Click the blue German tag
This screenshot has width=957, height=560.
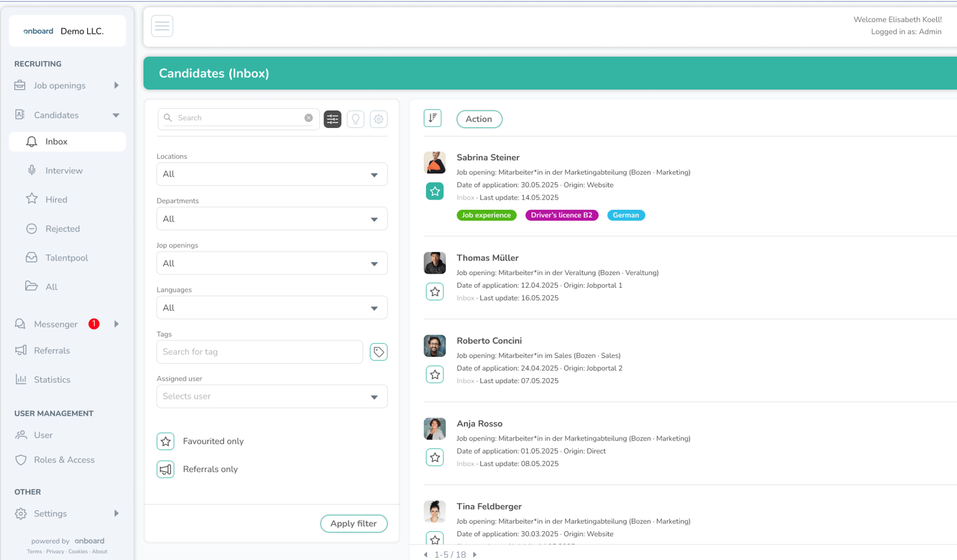[626, 215]
